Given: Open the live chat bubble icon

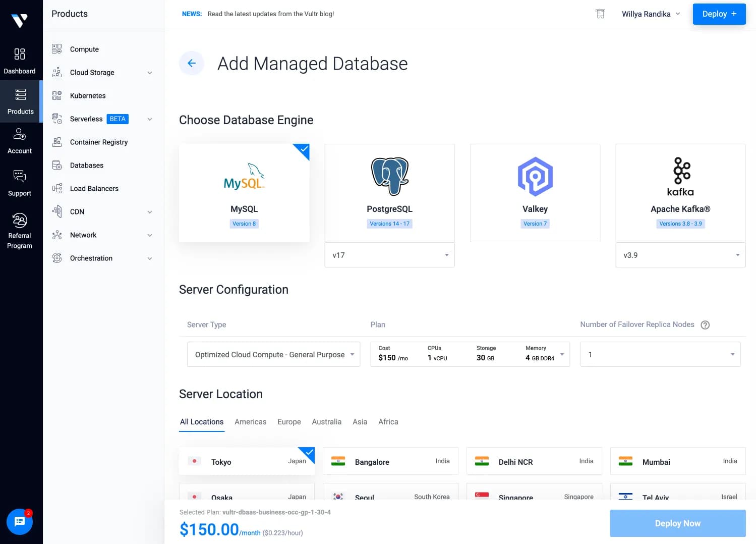Looking at the screenshot, I should pyautogui.click(x=20, y=522).
